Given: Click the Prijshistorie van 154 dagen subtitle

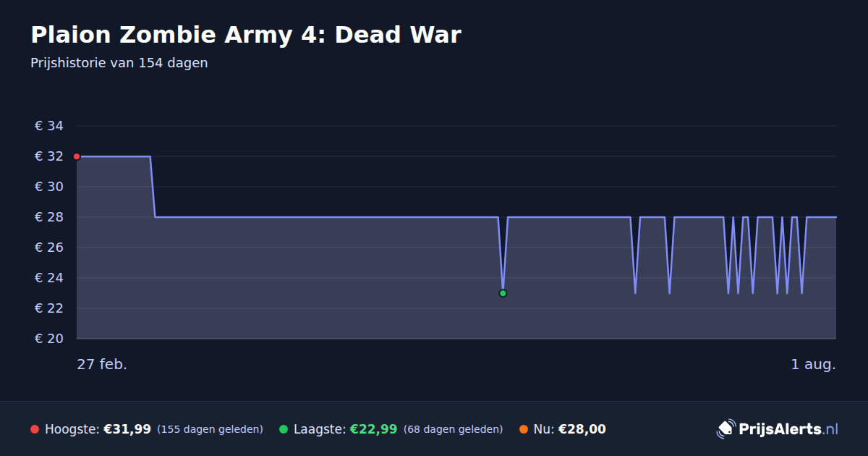Looking at the screenshot, I should [x=119, y=63].
